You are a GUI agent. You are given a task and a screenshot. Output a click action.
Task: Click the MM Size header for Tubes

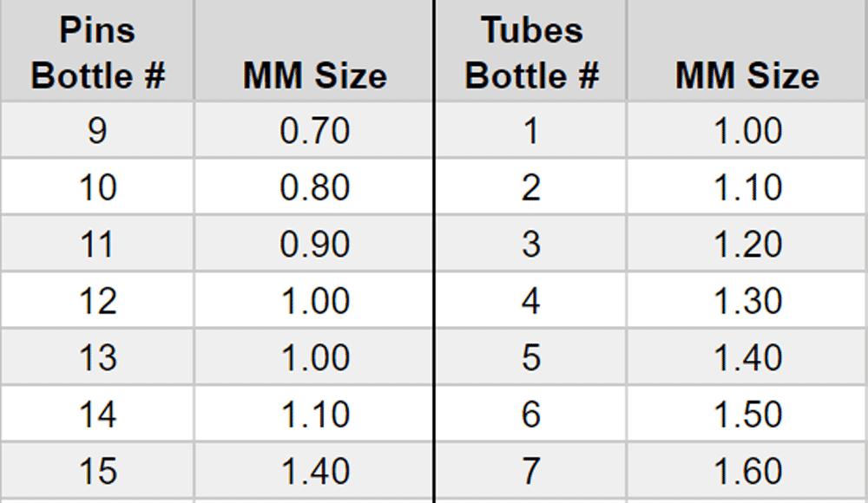tap(746, 75)
